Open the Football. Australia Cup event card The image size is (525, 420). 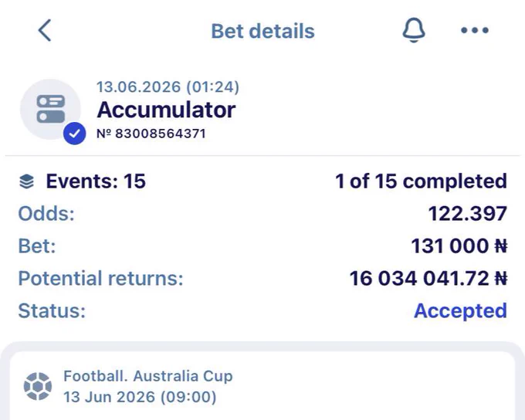tap(262, 386)
